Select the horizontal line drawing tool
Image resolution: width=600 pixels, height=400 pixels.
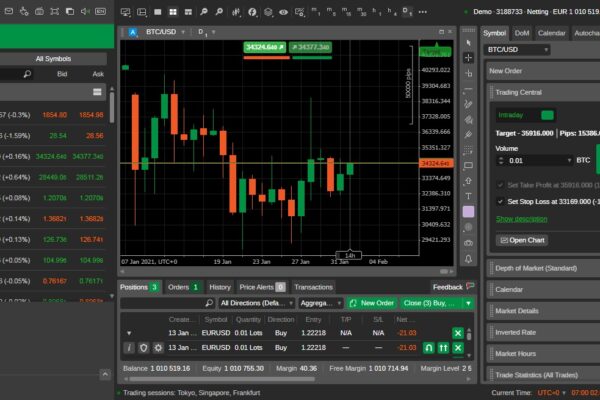pyautogui.click(x=468, y=89)
